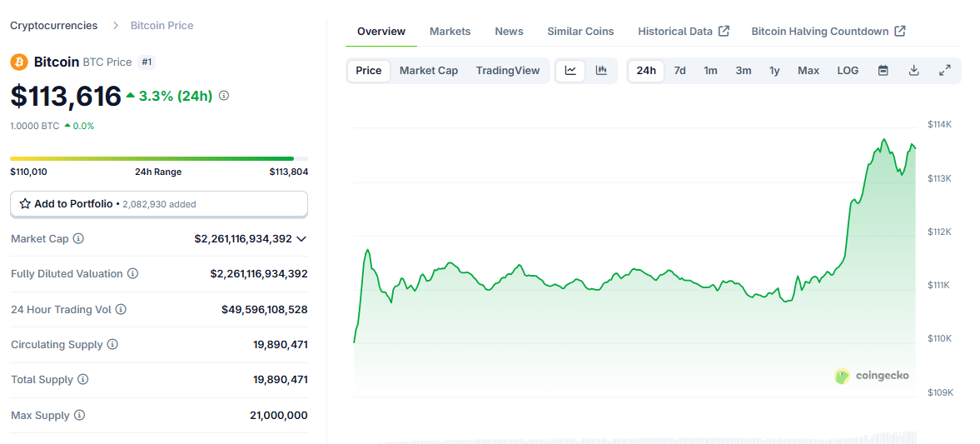980x444 pixels.
Task: Open Cryptocurrencies breadcrumb link
Action: click(x=53, y=26)
